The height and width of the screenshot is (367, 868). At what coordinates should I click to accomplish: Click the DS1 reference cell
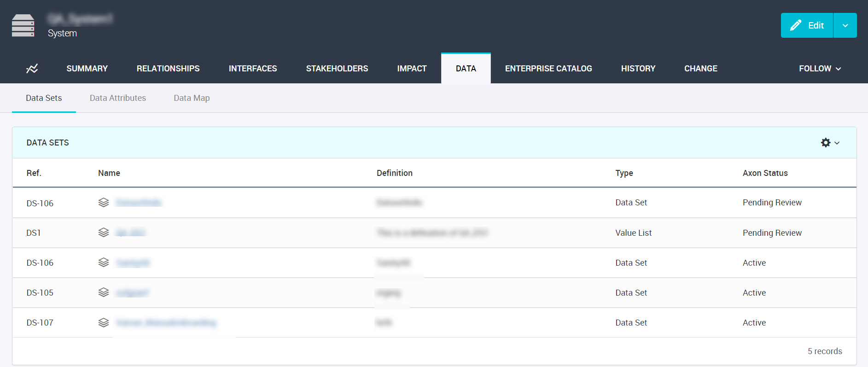34,233
